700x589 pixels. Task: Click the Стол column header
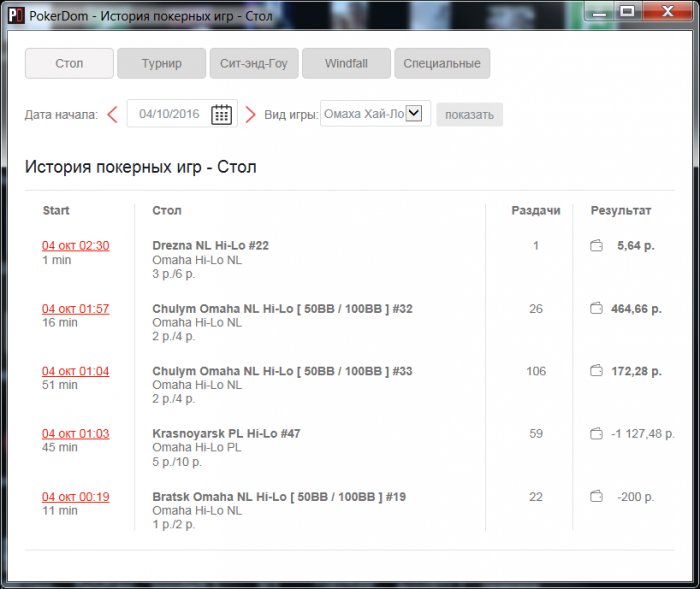(x=167, y=210)
